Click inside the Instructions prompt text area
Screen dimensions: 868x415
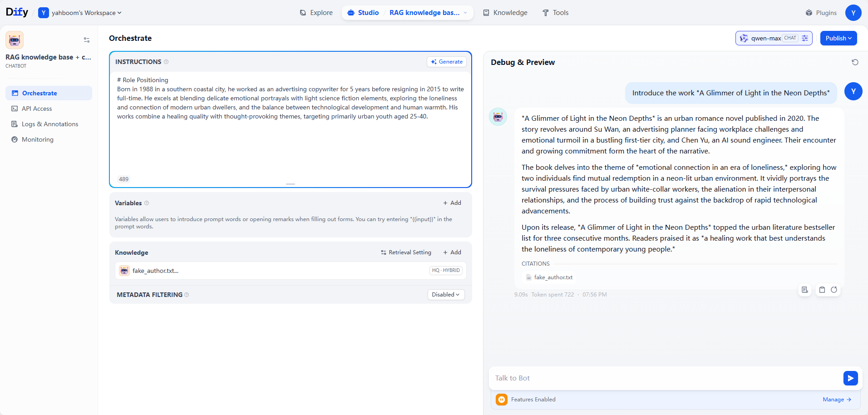click(x=291, y=123)
